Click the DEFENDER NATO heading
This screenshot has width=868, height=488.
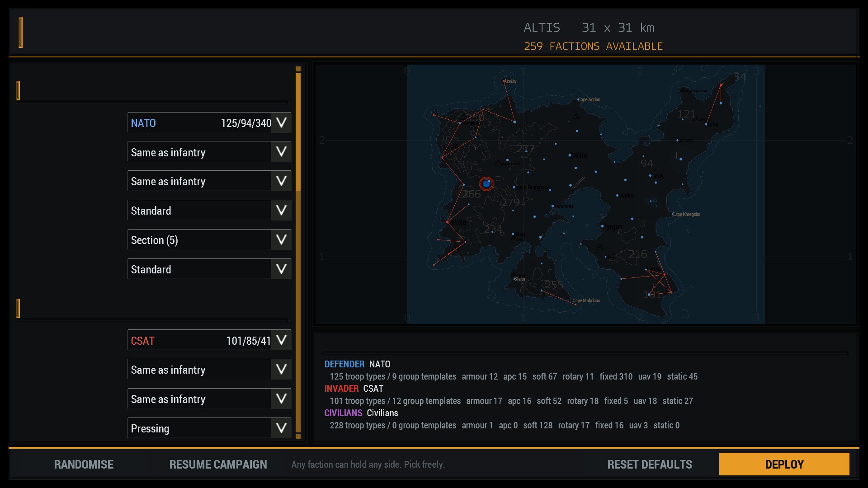357,364
